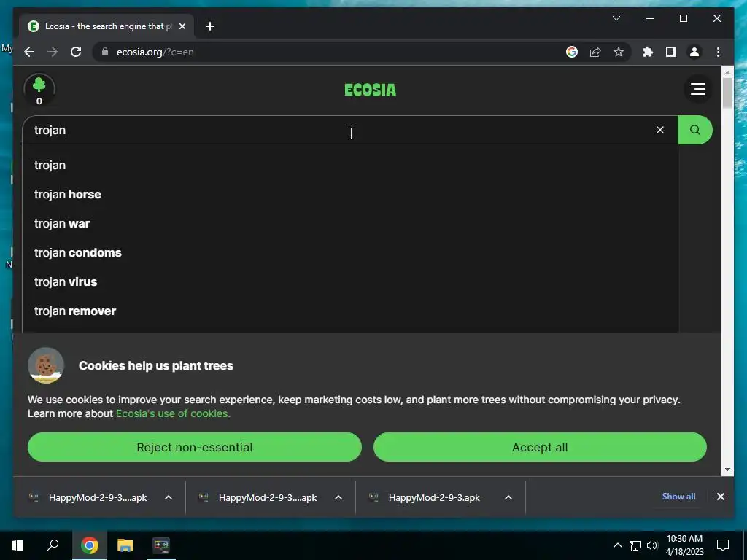
Task: Click the Chrome icon in the taskbar
Action: [x=89, y=545]
